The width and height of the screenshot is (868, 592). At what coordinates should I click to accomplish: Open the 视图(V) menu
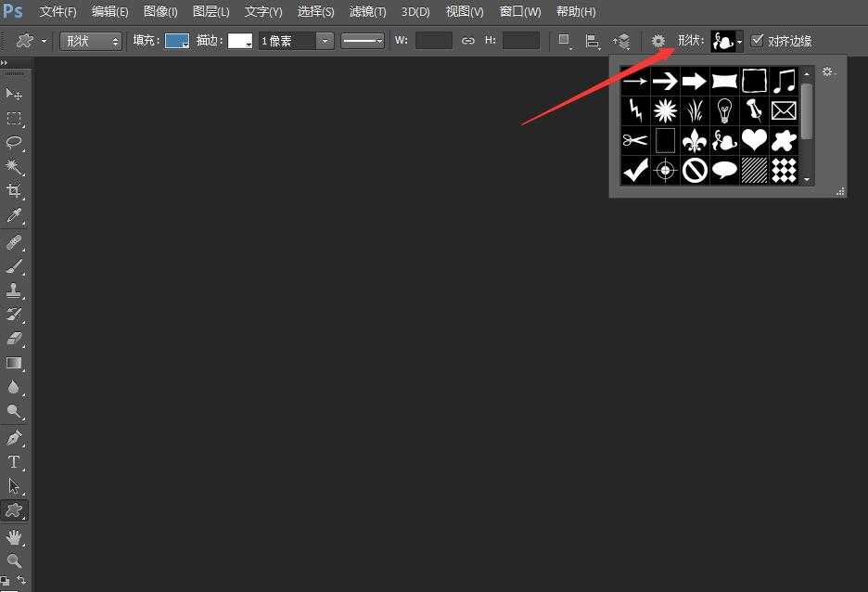click(465, 12)
